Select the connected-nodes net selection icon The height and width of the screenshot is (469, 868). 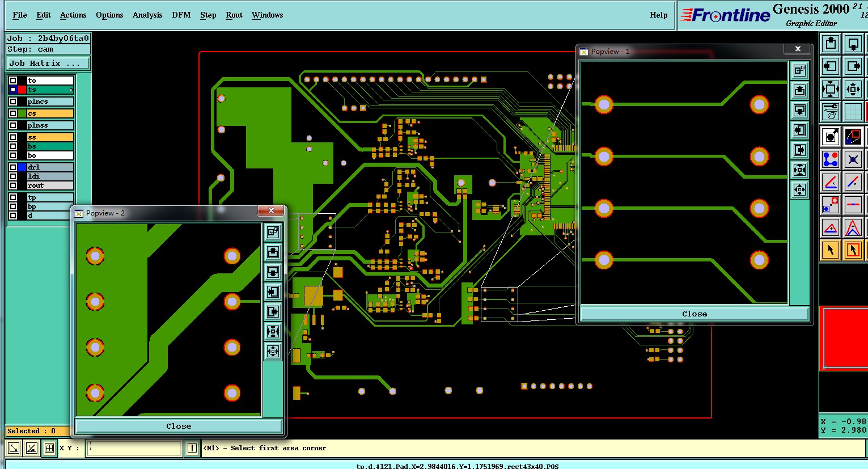click(831, 159)
